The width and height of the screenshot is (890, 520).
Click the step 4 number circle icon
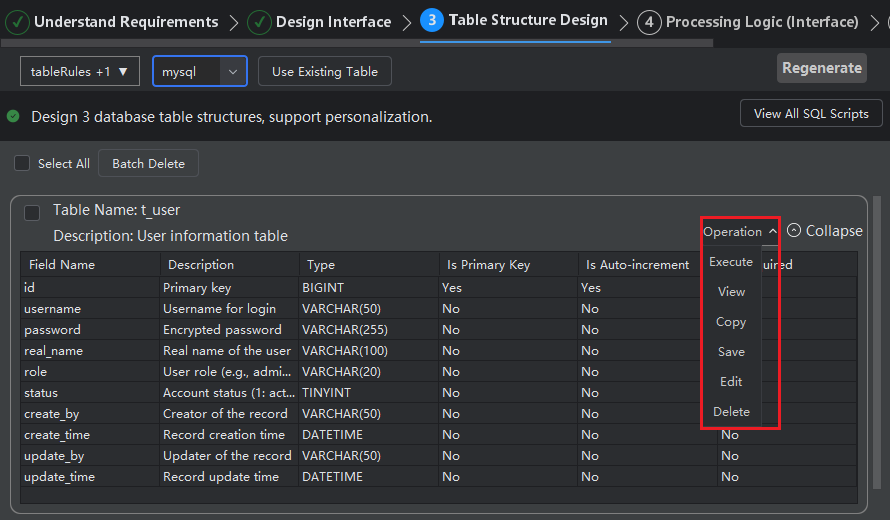pyautogui.click(x=649, y=21)
